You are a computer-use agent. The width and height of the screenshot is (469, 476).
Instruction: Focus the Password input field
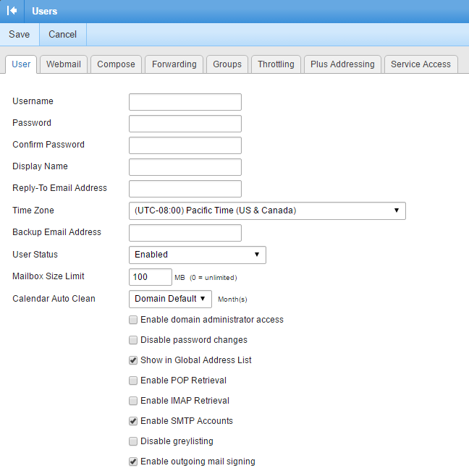[185, 124]
